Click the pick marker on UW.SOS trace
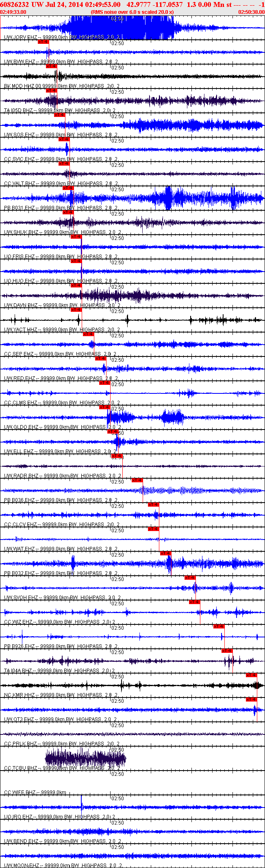265x868 pixels. (x=59, y=115)
